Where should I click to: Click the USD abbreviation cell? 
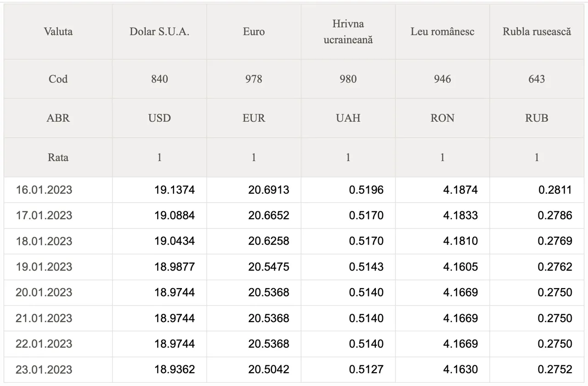click(159, 118)
